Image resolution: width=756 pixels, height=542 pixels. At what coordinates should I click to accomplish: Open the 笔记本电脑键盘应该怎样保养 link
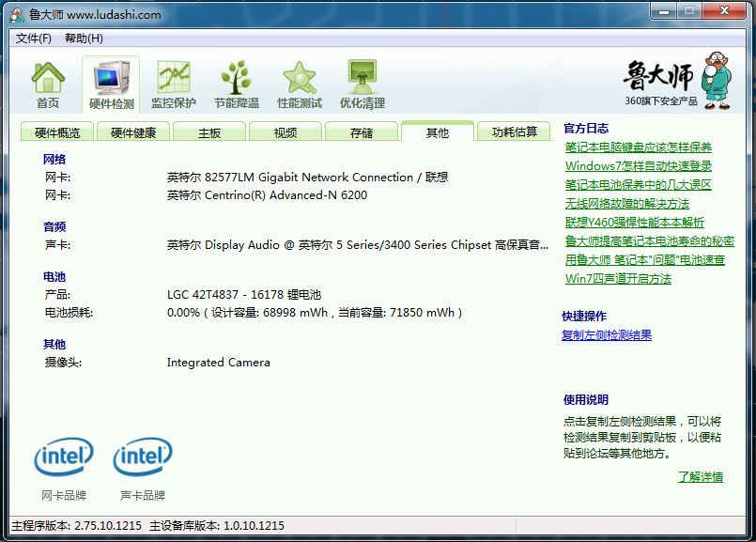pos(639,147)
